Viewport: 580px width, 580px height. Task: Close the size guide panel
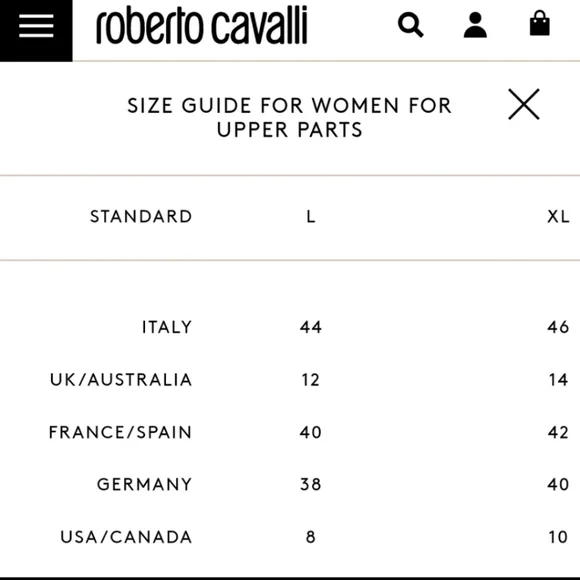point(524,104)
